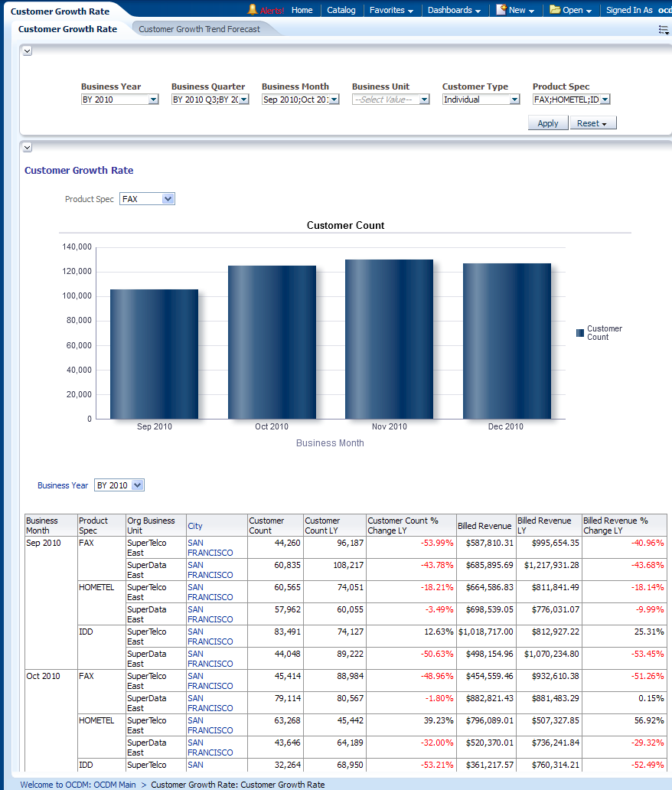Viewport: 672px width, 790px height.
Task: Click the Nov 2010 bar in chart
Action: pos(389,339)
